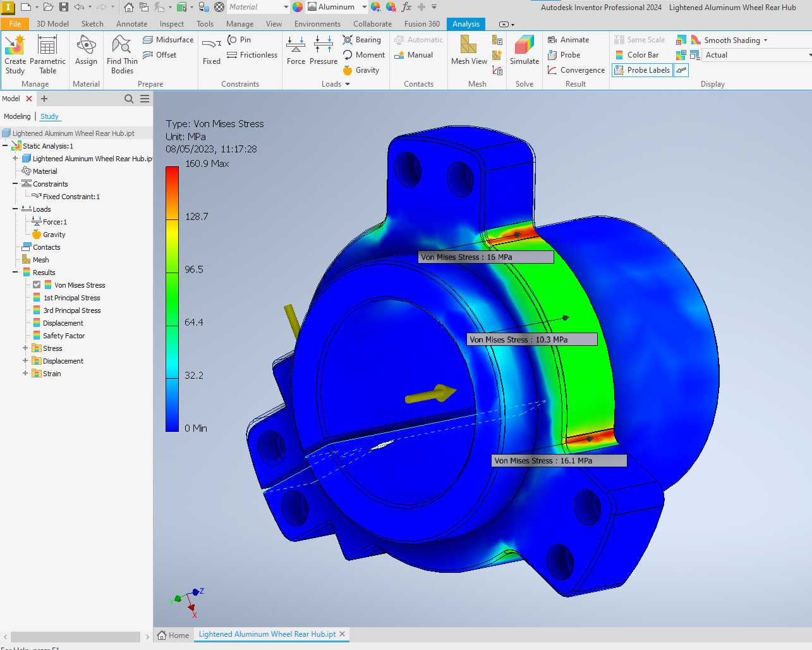
Task: Toggle the Color Bar visibility
Action: pos(637,55)
